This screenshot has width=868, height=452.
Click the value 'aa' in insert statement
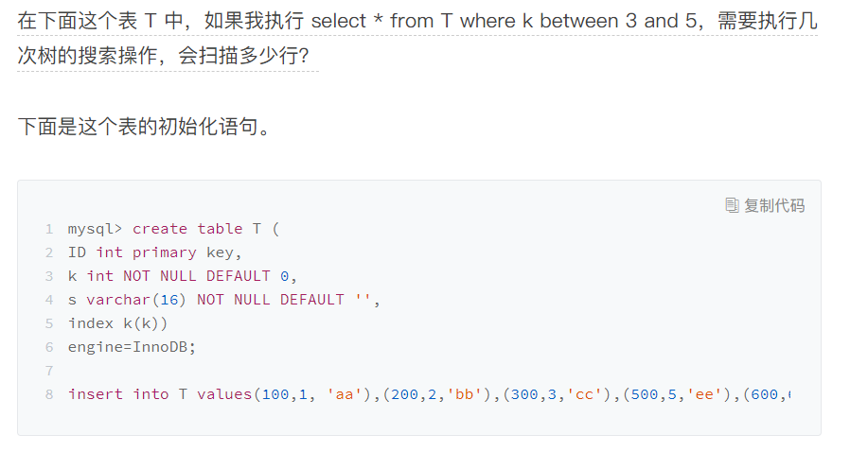(345, 394)
